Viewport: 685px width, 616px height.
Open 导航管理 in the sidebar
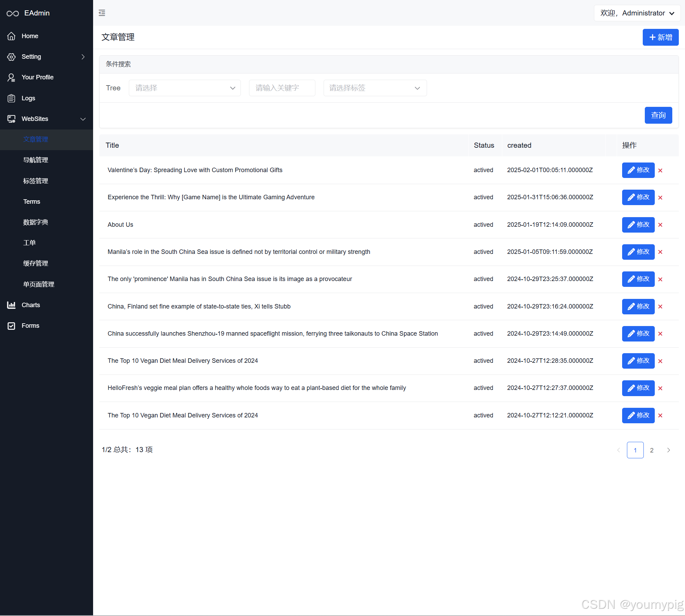pyautogui.click(x=36, y=160)
